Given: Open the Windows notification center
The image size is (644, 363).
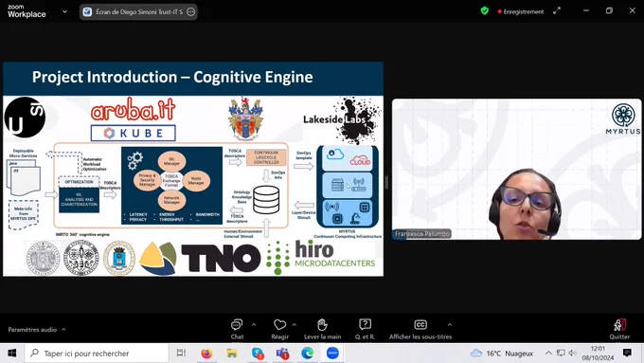Looking at the screenshot, I should tap(627, 353).
